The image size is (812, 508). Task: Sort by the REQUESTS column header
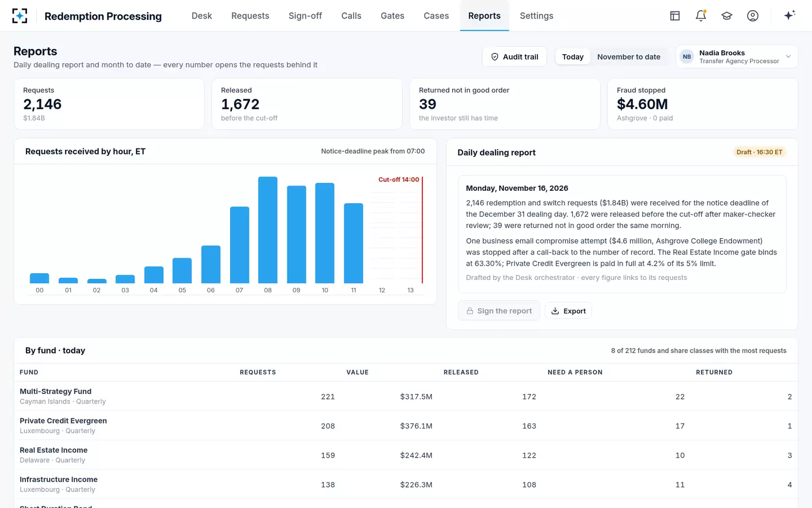(x=258, y=373)
